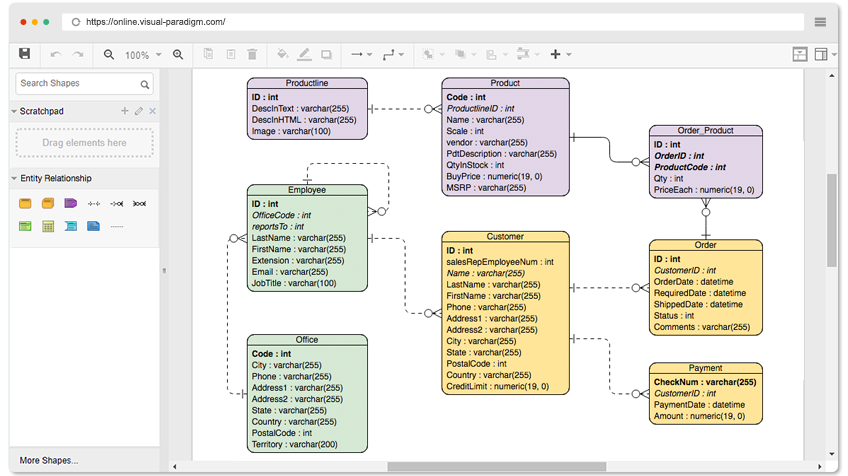Click the Zoom out magnifier
Viewport: 848px width, 476px height.
(x=109, y=55)
